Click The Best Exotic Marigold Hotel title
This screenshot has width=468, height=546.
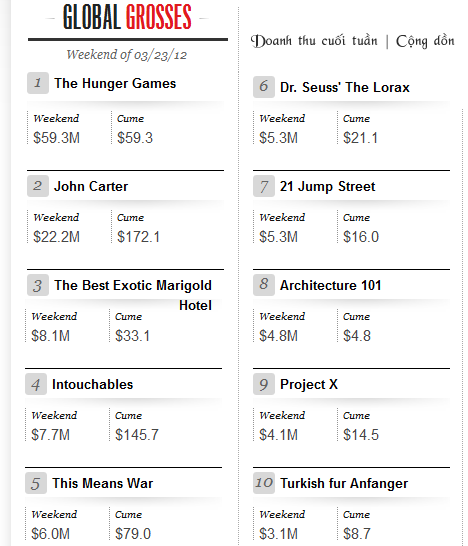pyautogui.click(x=133, y=295)
